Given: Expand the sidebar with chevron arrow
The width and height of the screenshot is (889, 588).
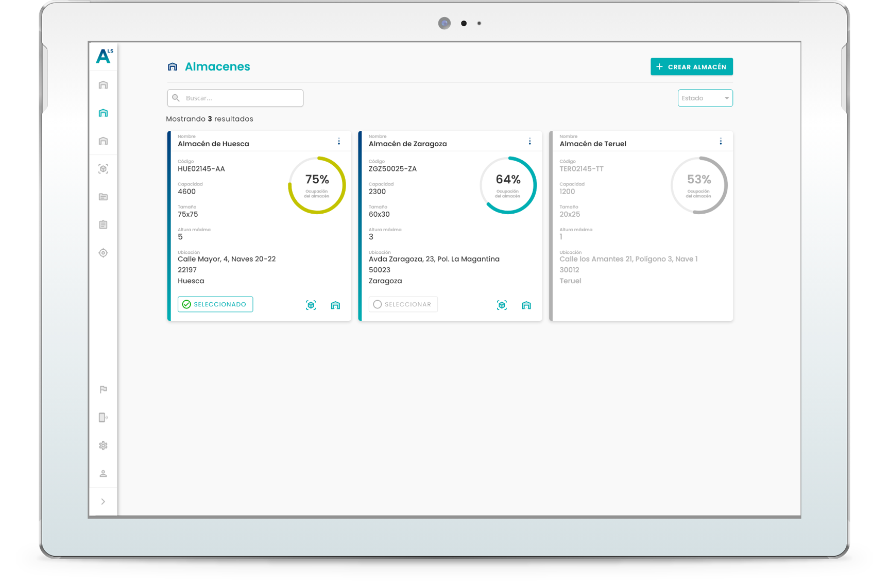Looking at the screenshot, I should [x=104, y=501].
